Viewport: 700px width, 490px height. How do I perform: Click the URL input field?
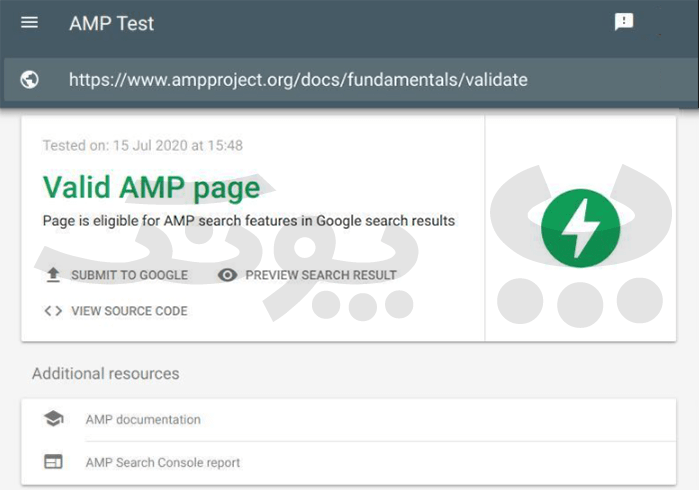350,80
